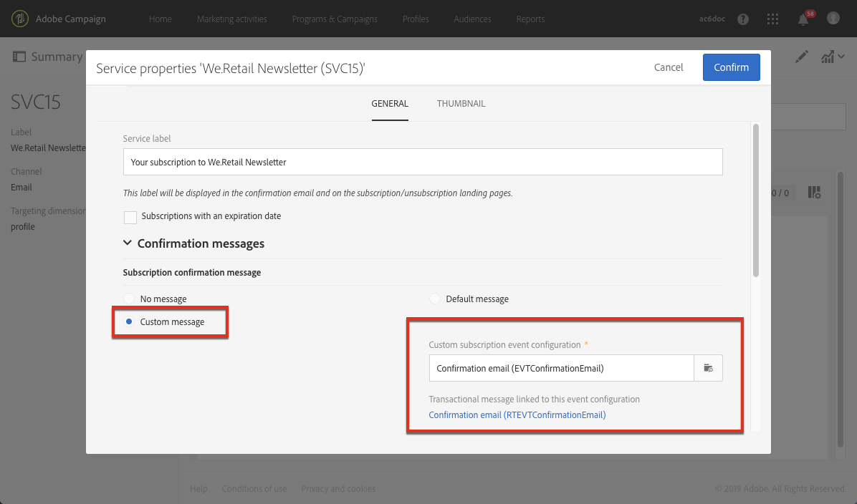Open the reports chart icon dropdown
Image resolution: width=857 pixels, height=504 pixels.
pyautogui.click(x=833, y=57)
